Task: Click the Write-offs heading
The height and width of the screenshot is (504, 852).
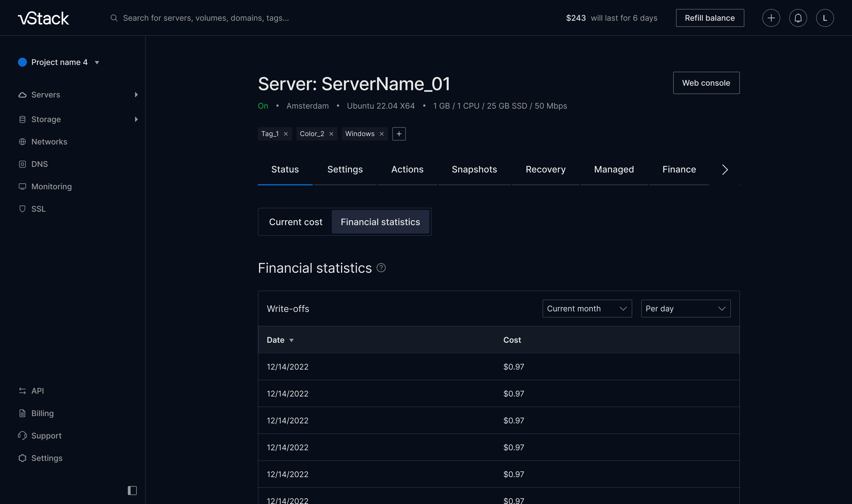Action: click(288, 309)
